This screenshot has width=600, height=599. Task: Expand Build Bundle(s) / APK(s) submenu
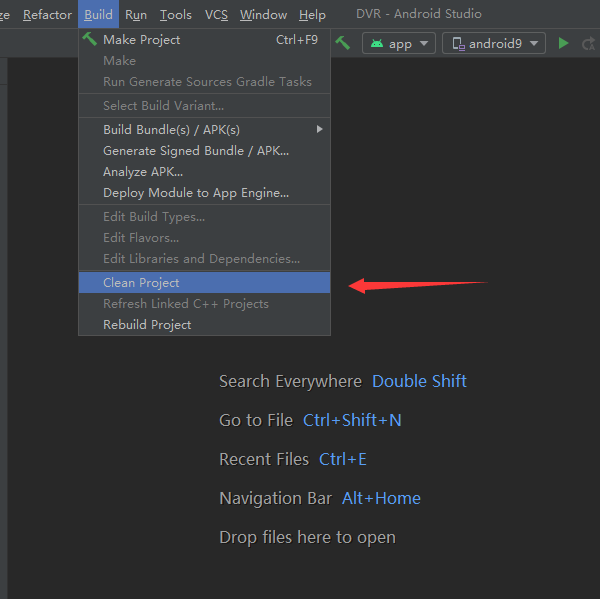pos(204,130)
